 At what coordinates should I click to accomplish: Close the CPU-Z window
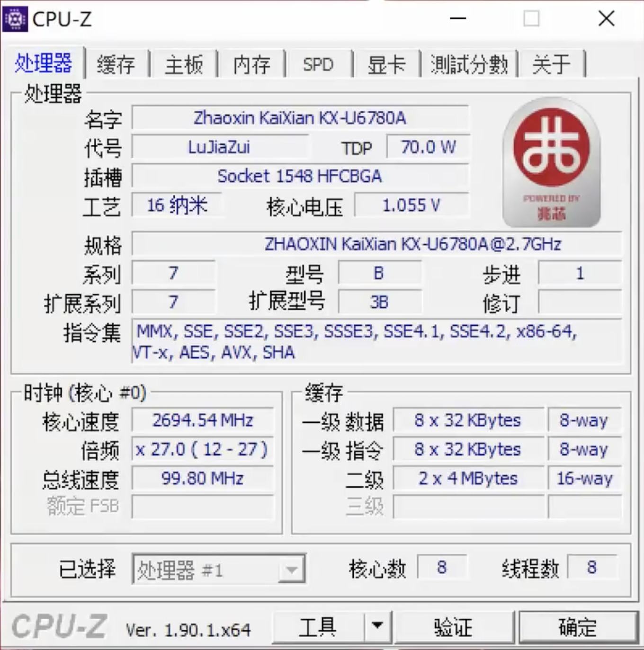click(x=607, y=19)
